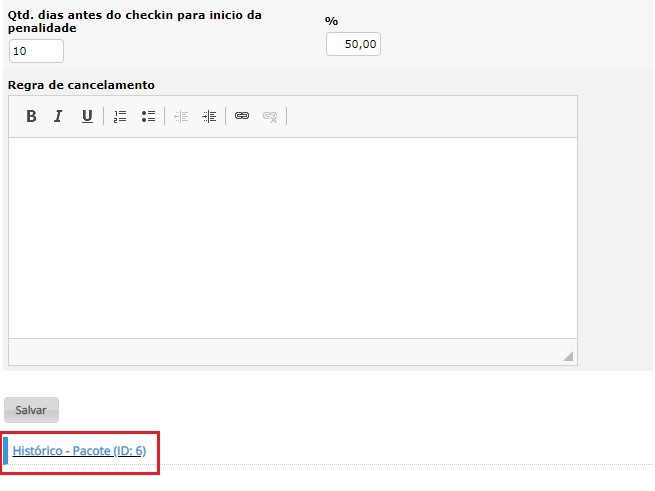Insert a numbered list

click(x=120, y=116)
